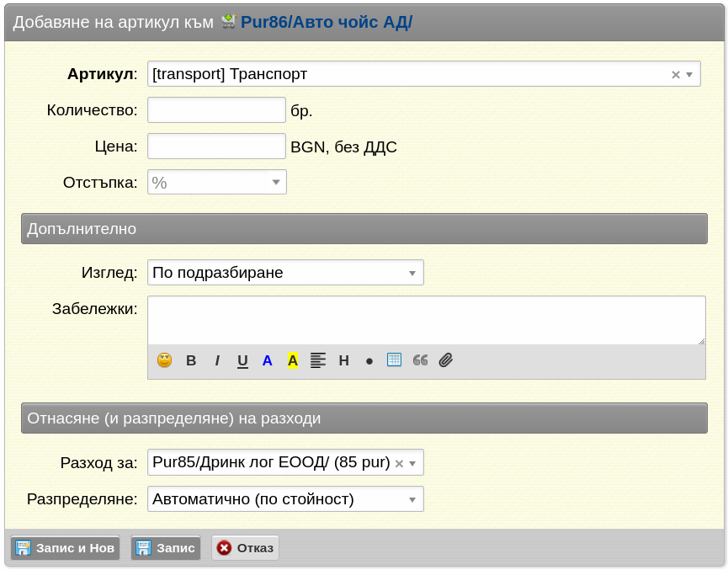Open the Изглед dropdown
Screen dimensions: 728x570
tap(285, 272)
